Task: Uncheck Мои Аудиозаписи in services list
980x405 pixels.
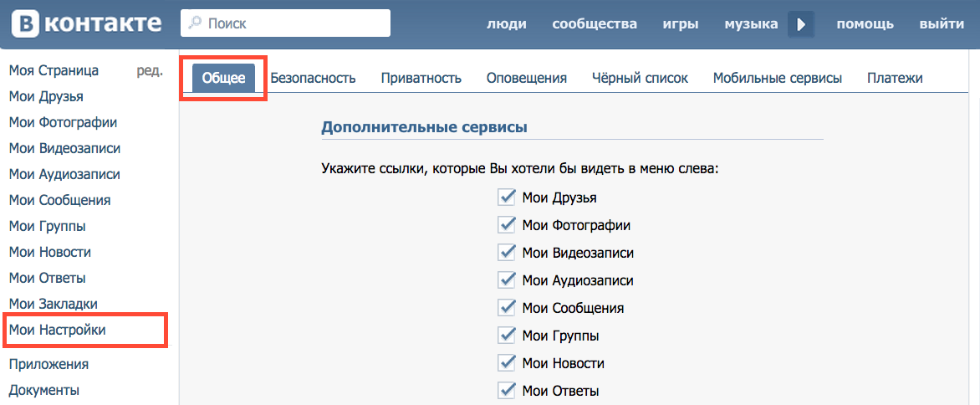Action: pos(506,279)
